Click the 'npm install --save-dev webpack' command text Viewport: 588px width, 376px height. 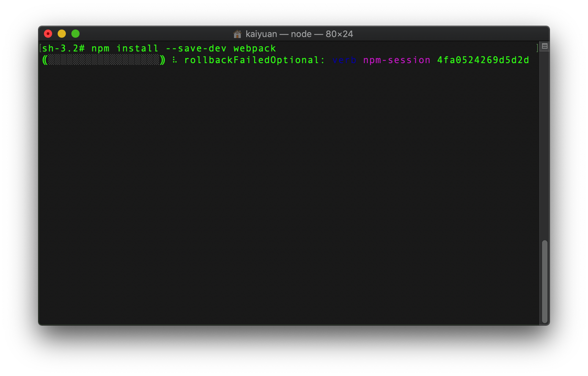(x=184, y=48)
